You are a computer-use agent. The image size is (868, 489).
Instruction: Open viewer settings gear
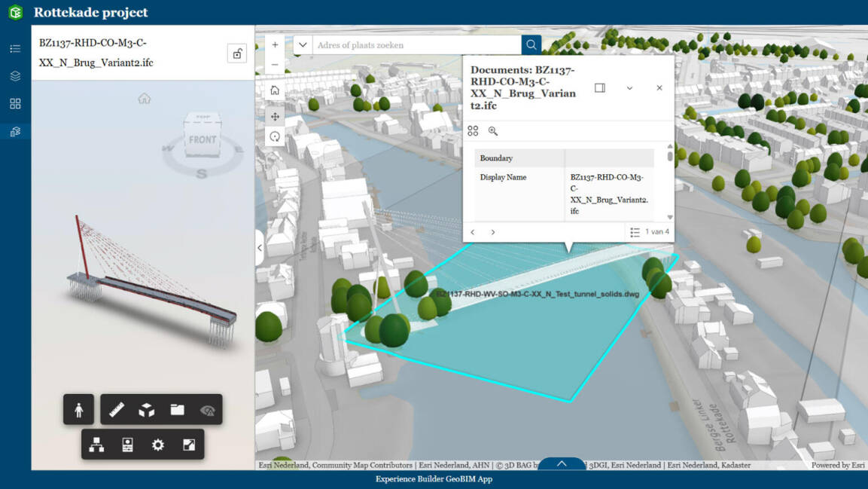pos(157,445)
